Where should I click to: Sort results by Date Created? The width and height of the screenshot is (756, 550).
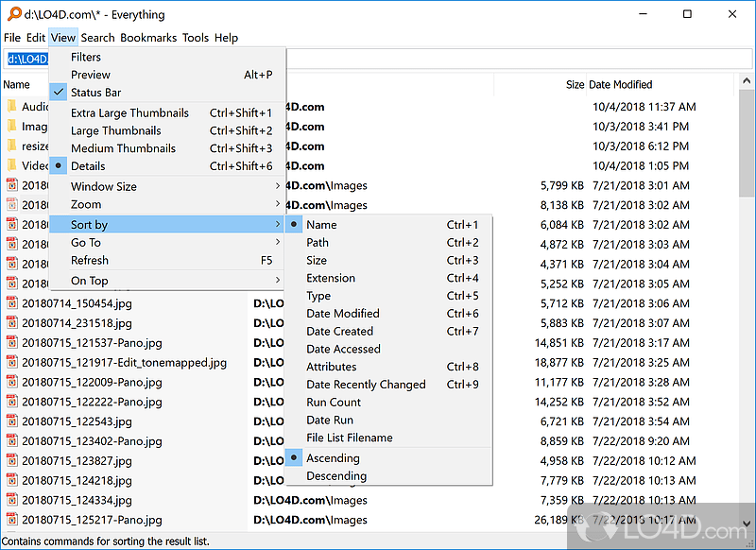[388, 331]
